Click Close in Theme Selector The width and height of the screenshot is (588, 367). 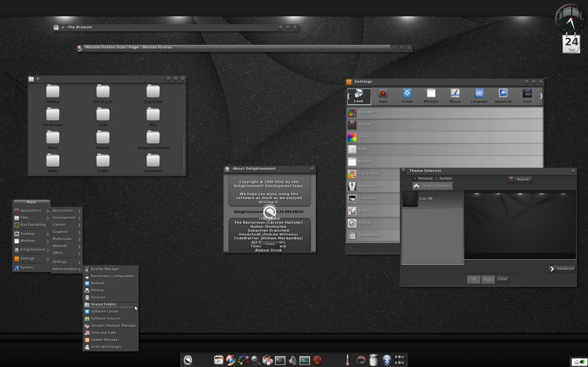[503, 279]
